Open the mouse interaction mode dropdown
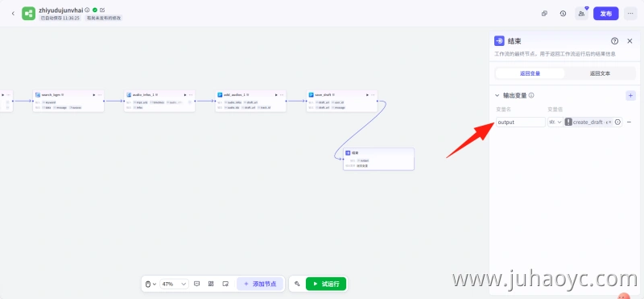Screen dimensions: 644x299 [x=151, y=284]
